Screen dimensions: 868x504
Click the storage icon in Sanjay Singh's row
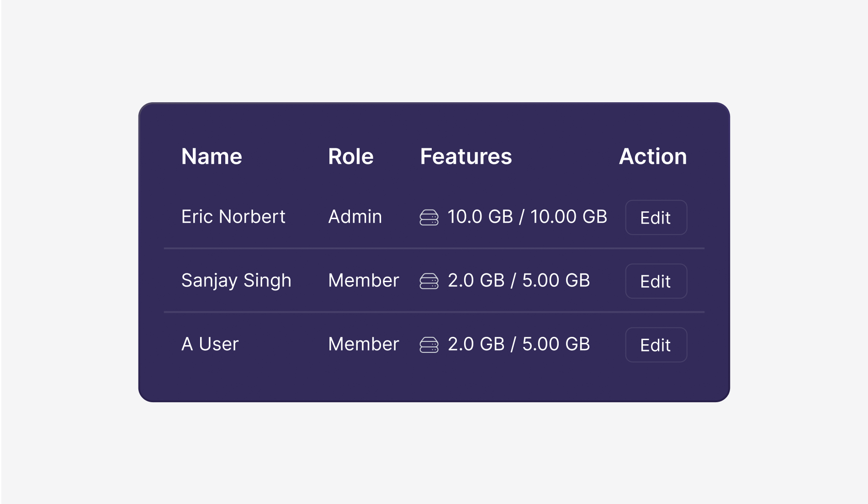pos(429,281)
